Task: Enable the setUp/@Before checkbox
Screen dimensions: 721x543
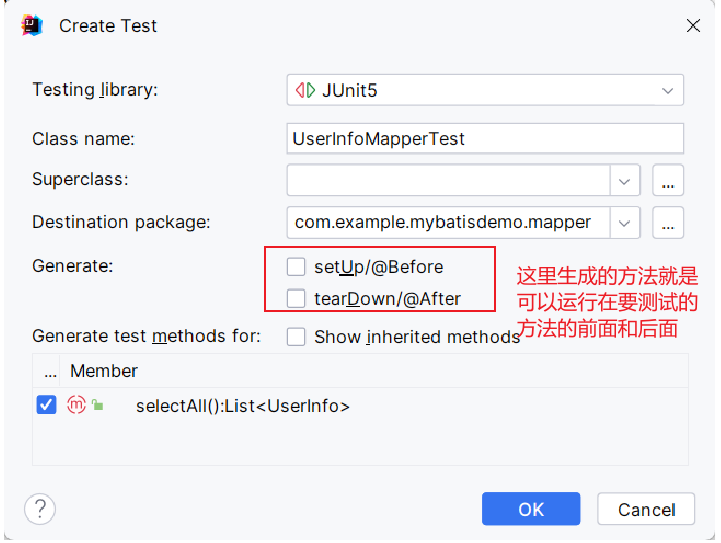Action: pos(296,267)
